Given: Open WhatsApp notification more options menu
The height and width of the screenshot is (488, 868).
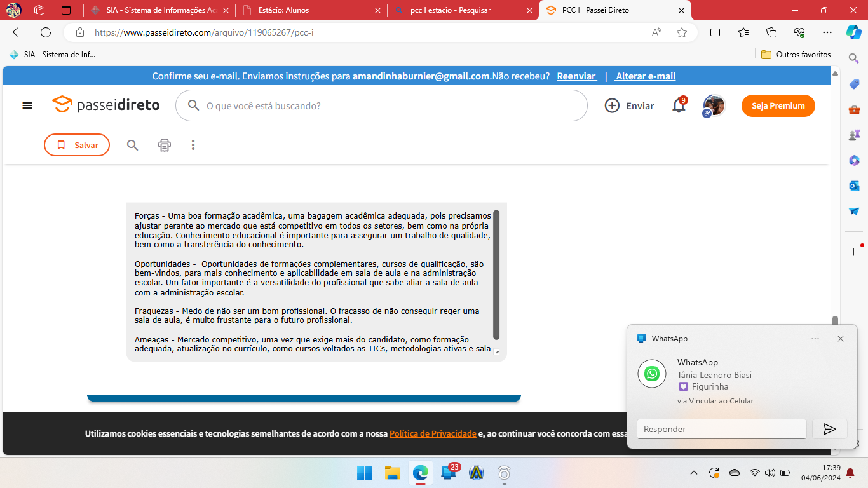Looking at the screenshot, I should (815, 339).
